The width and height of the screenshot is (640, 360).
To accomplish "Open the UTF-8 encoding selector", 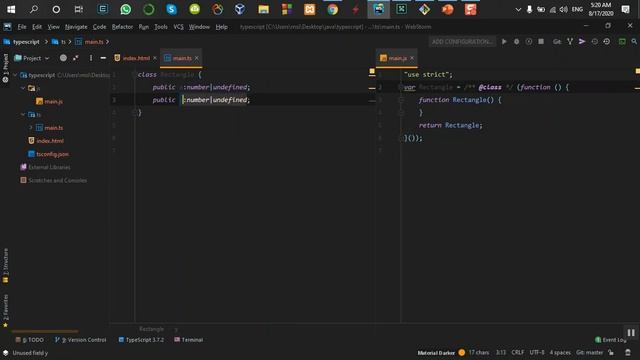I will (x=537, y=352).
